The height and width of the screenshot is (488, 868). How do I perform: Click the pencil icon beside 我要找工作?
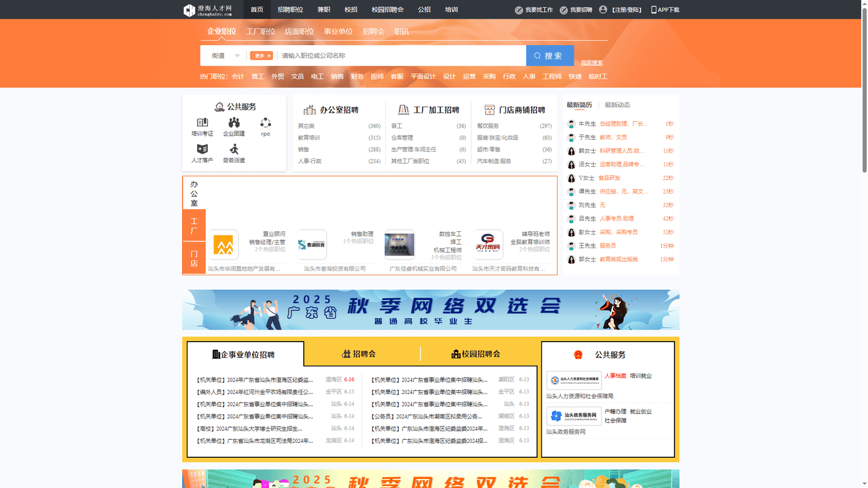[x=518, y=10]
